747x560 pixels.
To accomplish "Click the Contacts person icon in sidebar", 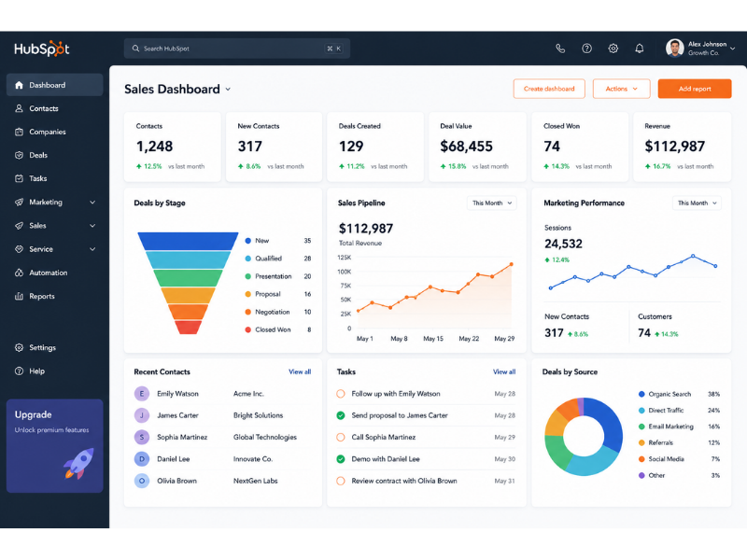I will (19, 108).
